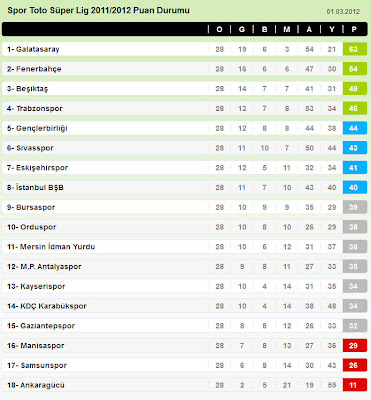The height and width of the screenshot is (400, 371).
Task: Click the A goals scored column header
Action: [x=309, y=29]
